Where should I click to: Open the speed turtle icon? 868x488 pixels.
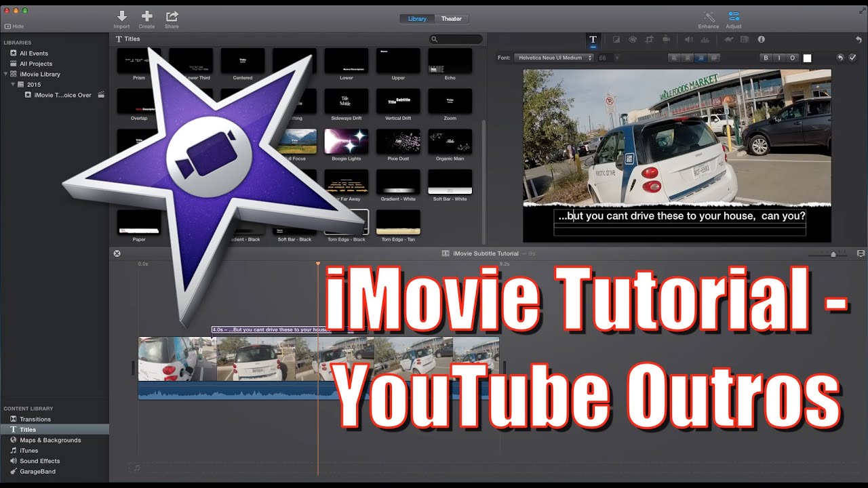(x=728, y=40)
